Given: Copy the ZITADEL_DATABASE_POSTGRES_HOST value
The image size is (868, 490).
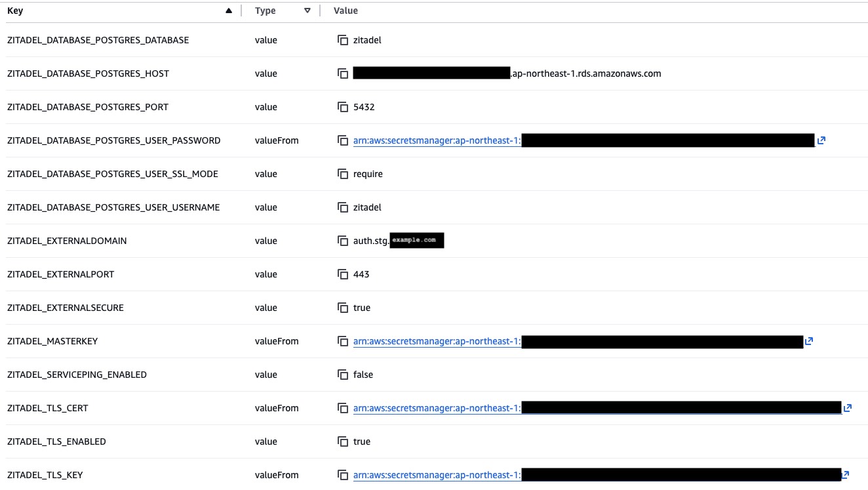Looking at the screenshot, I should [x=342, y=74].
